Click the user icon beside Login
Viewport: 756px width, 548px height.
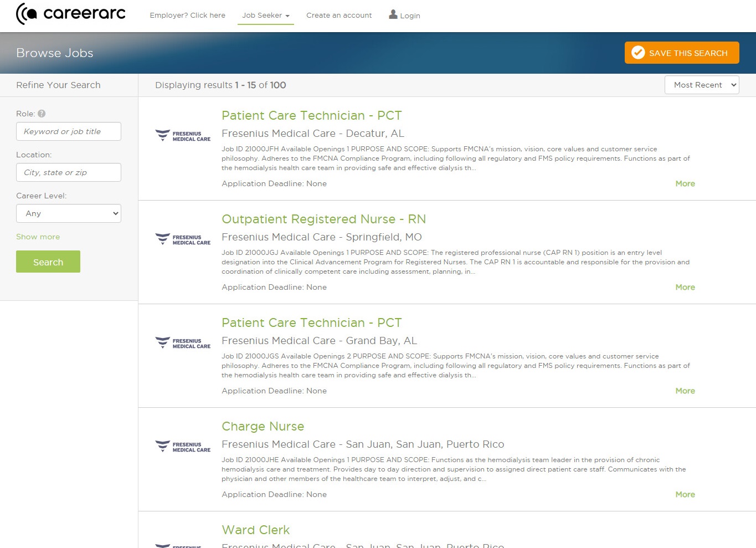click(x=393, y=15)
